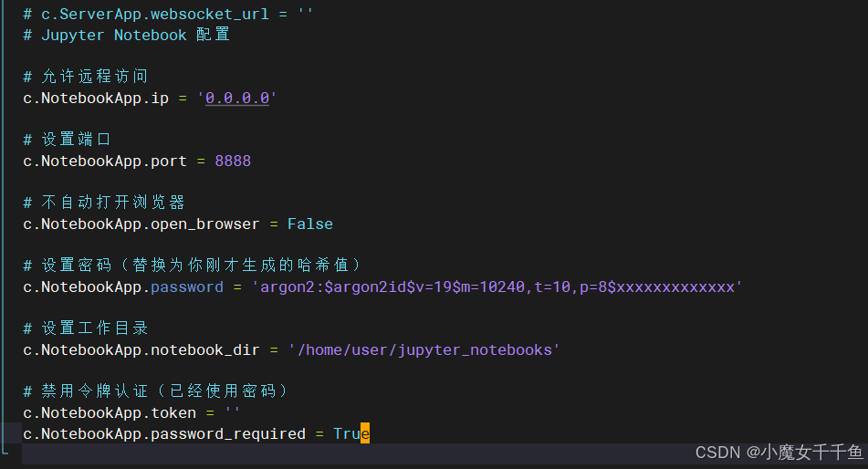Click the value False
Image resolution: width=868 pixels, height=469 pixels.
pos(310,224)
